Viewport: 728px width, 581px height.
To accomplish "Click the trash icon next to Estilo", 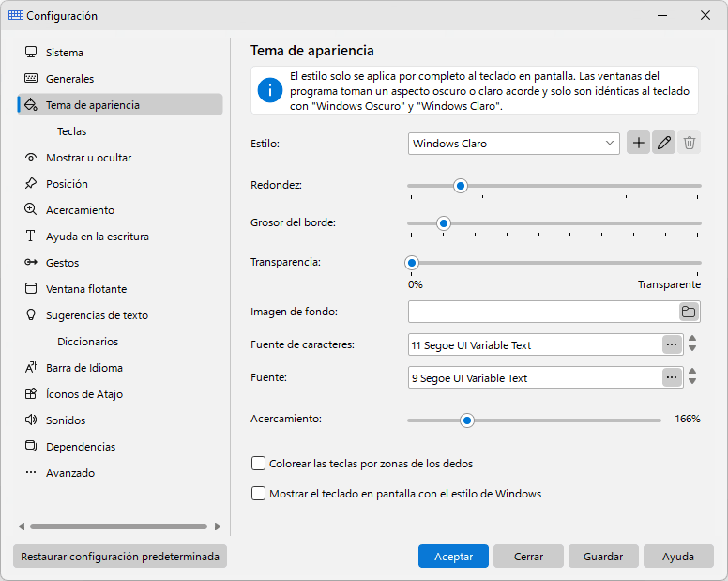I will point(689,143).
